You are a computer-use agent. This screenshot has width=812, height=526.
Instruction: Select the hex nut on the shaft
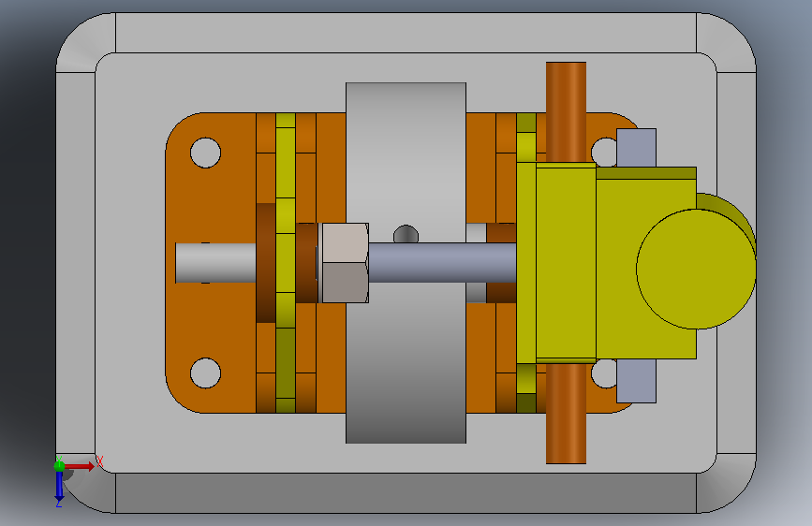coord(345,263)
